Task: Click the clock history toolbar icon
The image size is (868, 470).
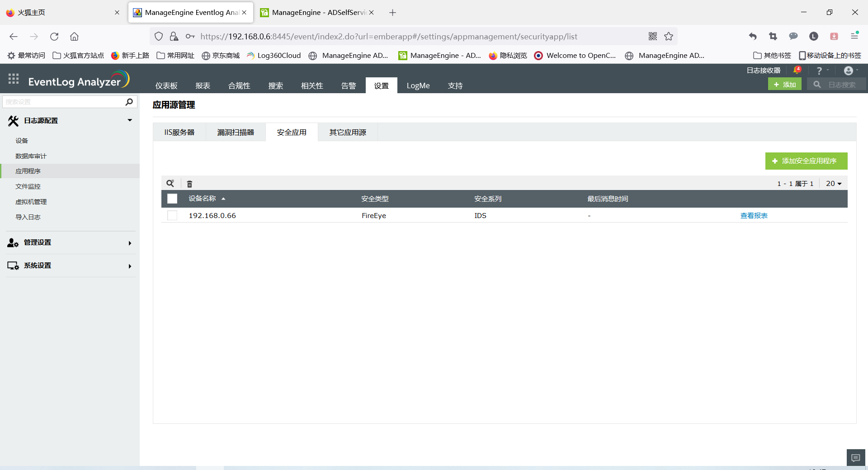Action: coord(814,36)
